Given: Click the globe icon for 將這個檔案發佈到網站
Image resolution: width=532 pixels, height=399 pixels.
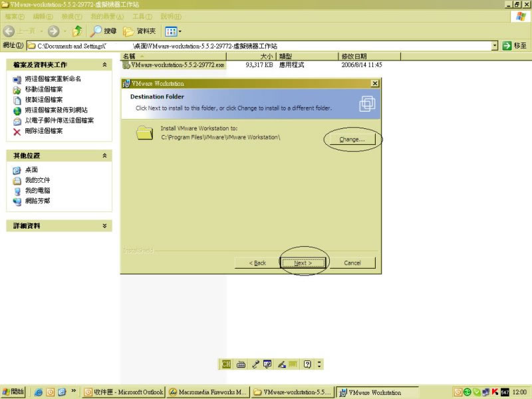Looking at the screenshot, I should (x=17, y=110).
